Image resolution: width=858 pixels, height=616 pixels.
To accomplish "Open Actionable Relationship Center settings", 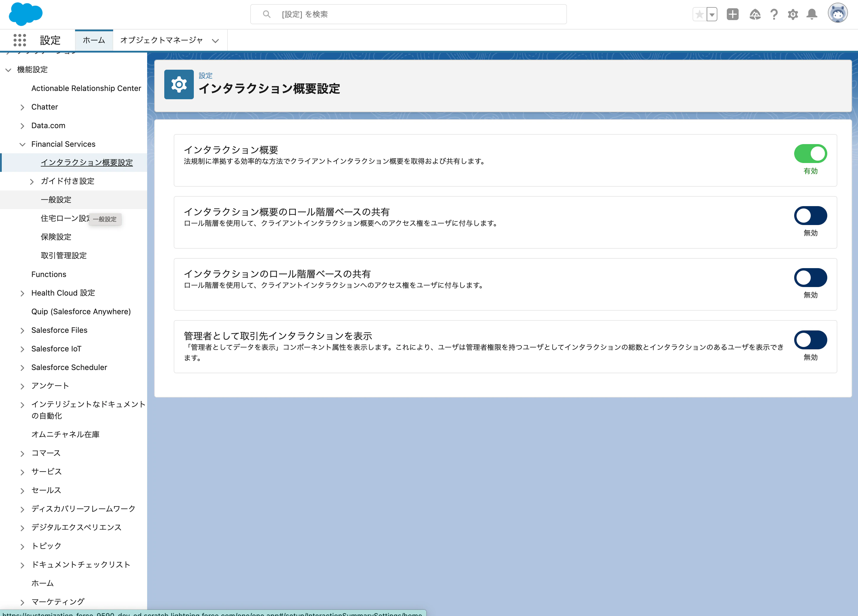I will [86, 88].
